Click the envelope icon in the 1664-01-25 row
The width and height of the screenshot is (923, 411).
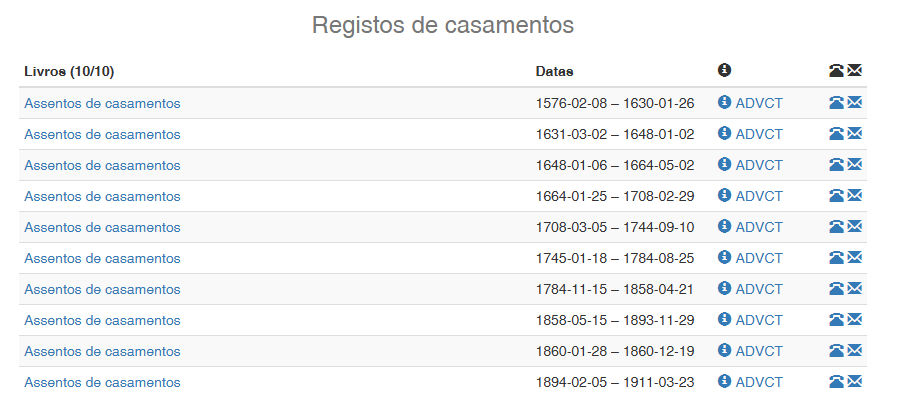click(x=855, y=196)
